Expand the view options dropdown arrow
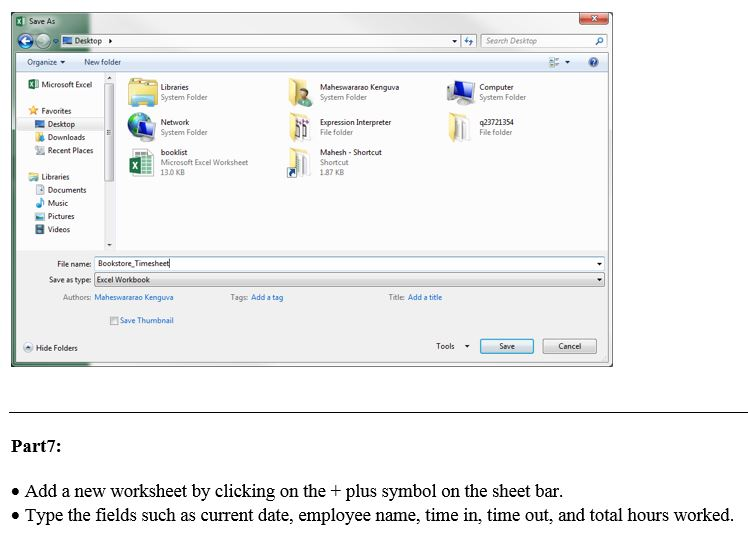The width and height of the screenshot is (748, 534). 567,62
